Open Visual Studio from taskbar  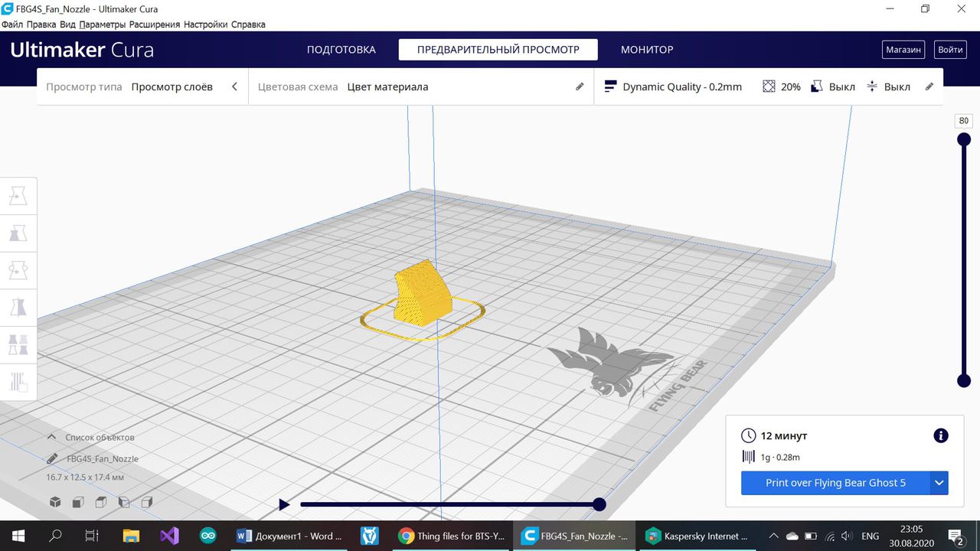[169, 536]
